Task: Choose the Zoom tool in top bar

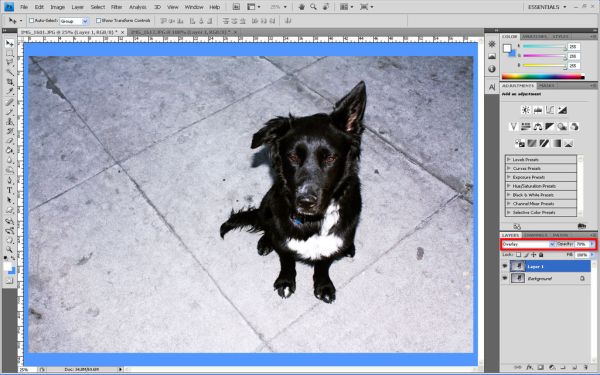Action: 313,7
